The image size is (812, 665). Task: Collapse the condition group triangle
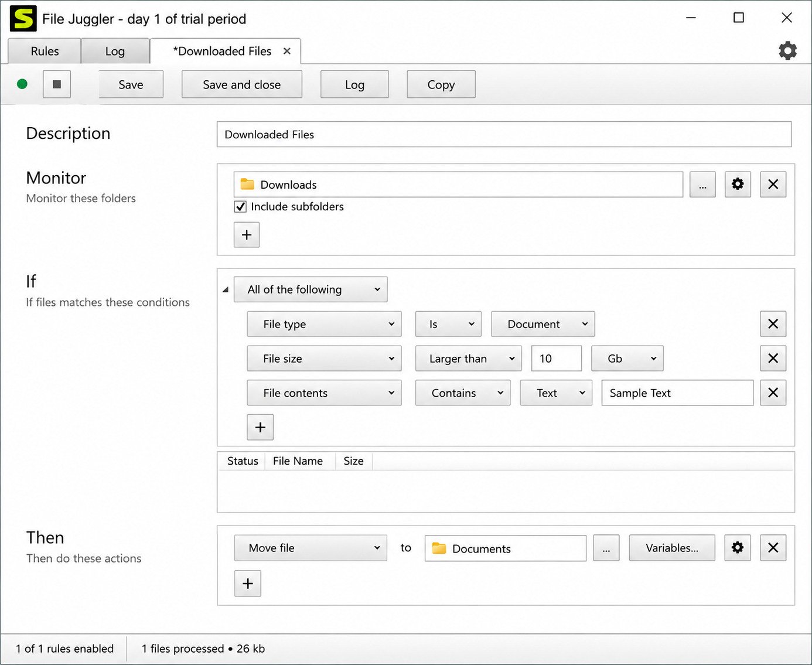[226, 289]
